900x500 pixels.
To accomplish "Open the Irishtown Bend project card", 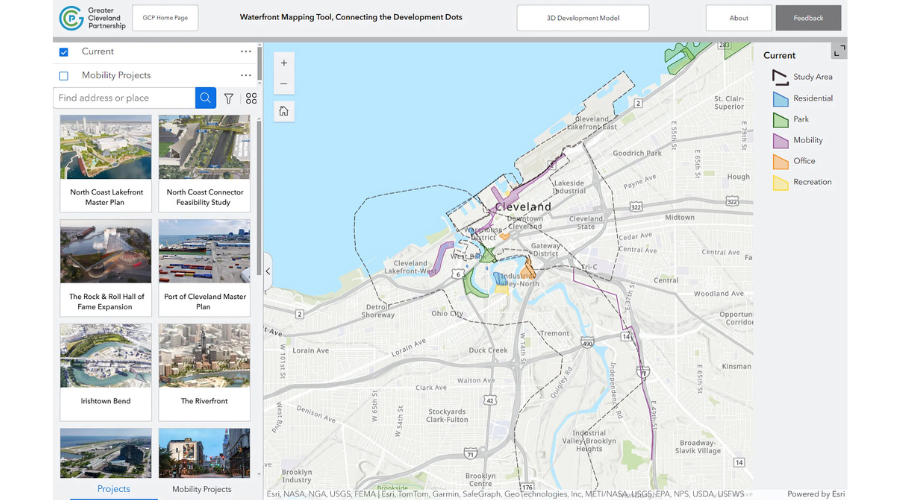I will click(106, 372).
